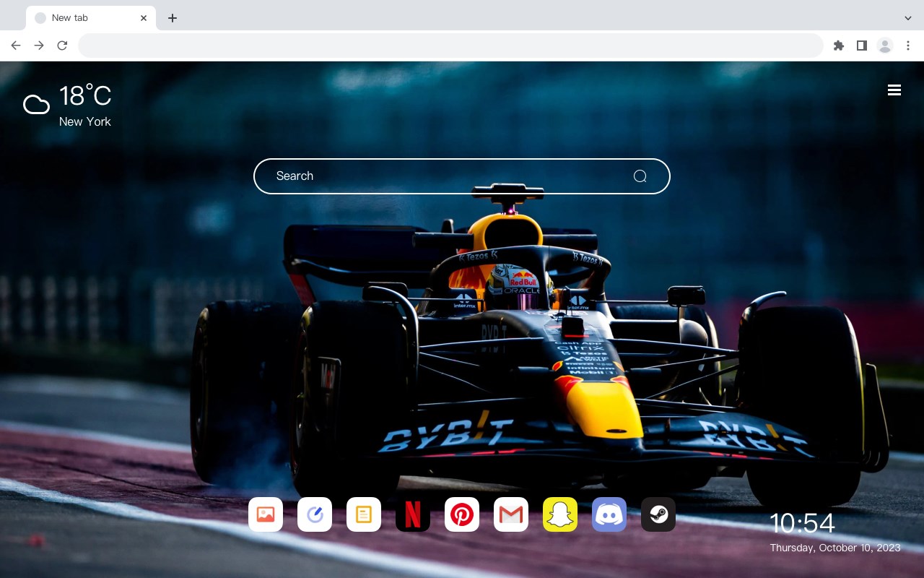Click the 10:54 clock display
The image size is (924, 578).
tap(802, 523)
